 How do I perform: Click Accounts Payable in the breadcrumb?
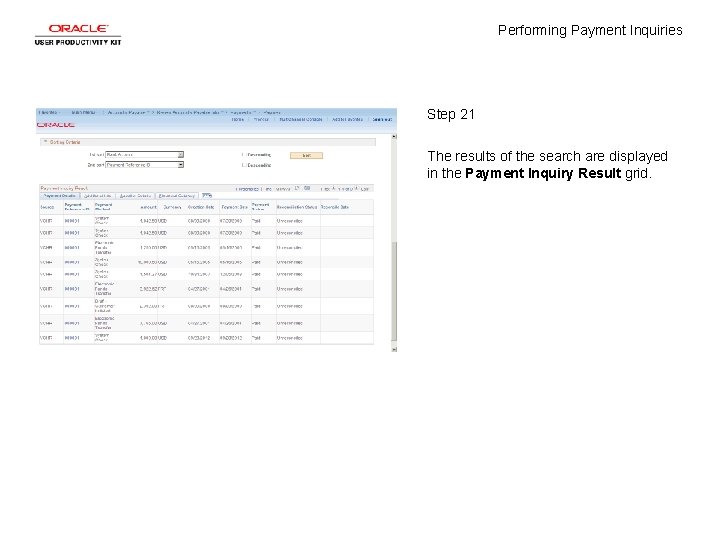128,112
